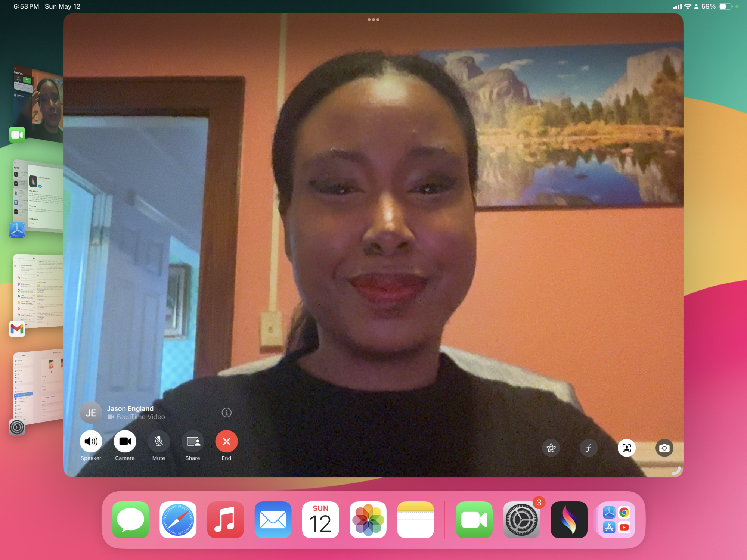
Task: Enable Center Stage framing
Action: (626, 448)
